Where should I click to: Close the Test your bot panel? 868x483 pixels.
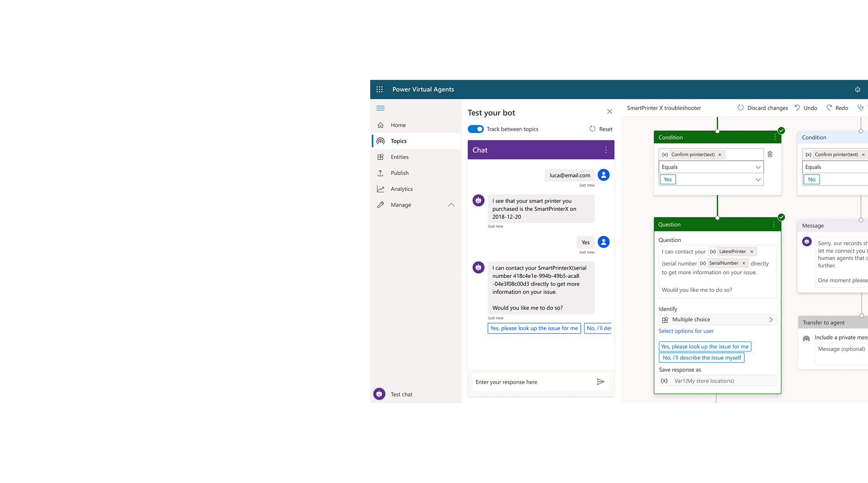[x=609, y=112]
